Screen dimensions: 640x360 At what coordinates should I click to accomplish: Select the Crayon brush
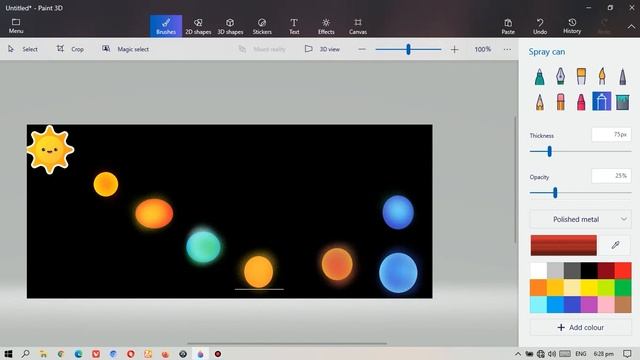point(581,102)
